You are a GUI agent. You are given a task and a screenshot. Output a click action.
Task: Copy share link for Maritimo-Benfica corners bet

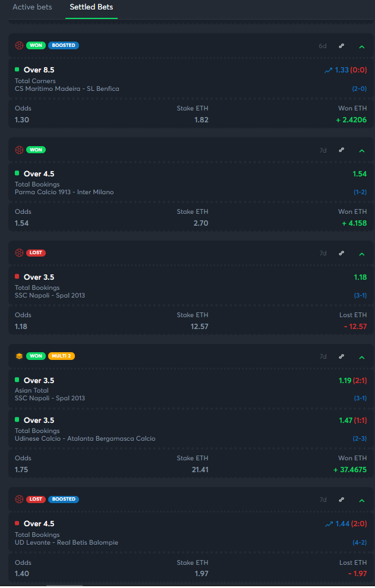point(342,46)
